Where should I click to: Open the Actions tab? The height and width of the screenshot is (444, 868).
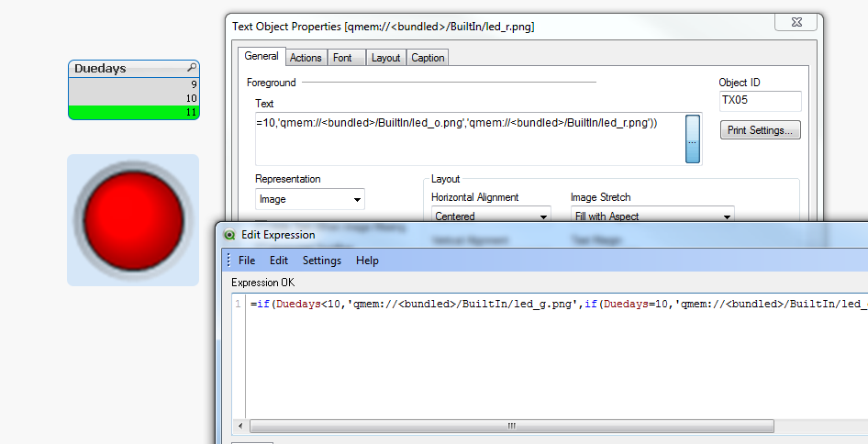(306, 58)
